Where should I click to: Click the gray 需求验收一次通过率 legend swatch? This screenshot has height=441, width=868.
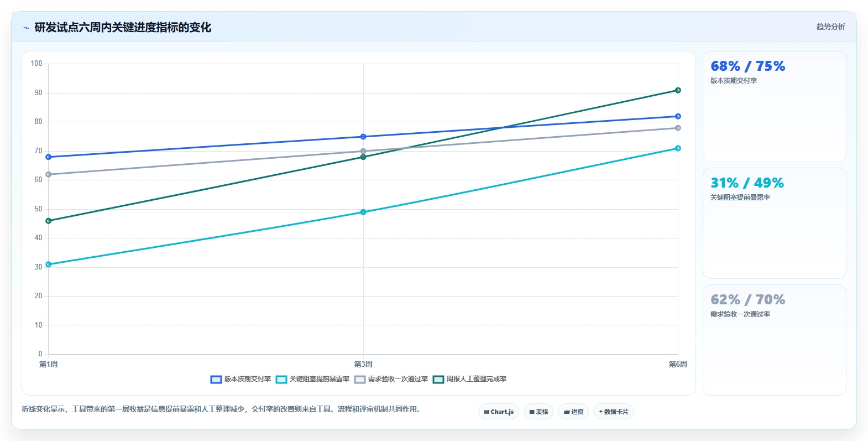pos(360,380)
